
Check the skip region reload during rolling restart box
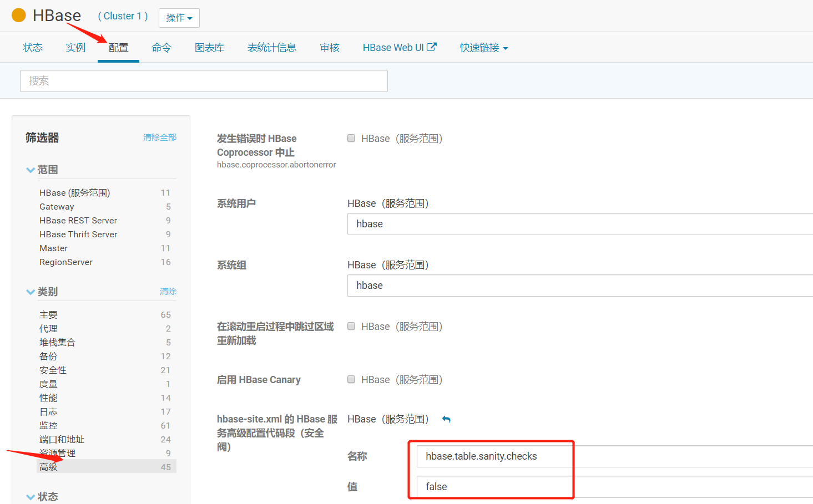coord(351,326)
